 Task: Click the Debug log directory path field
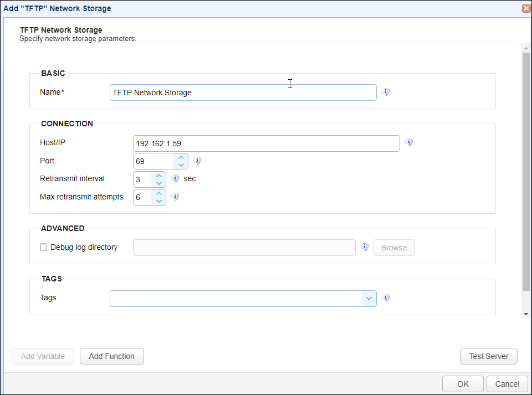(244, 248)
